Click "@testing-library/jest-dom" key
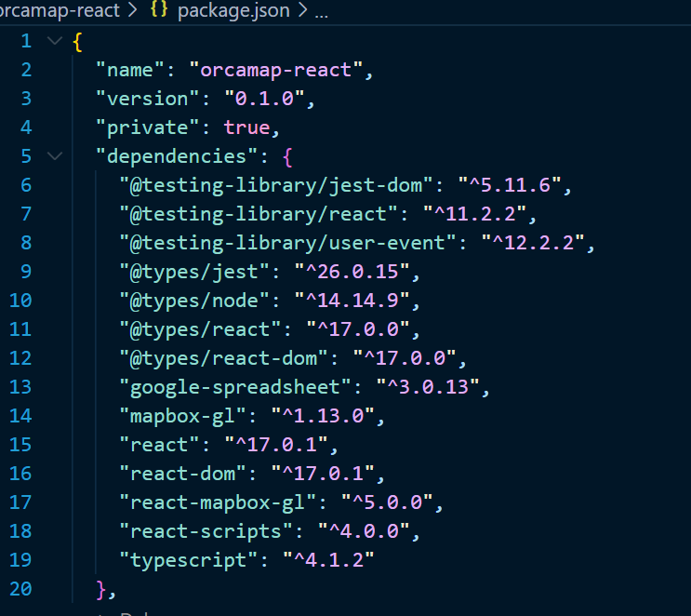Image resolution: width=691 pixels, height=616 pixels. point(276,185)
